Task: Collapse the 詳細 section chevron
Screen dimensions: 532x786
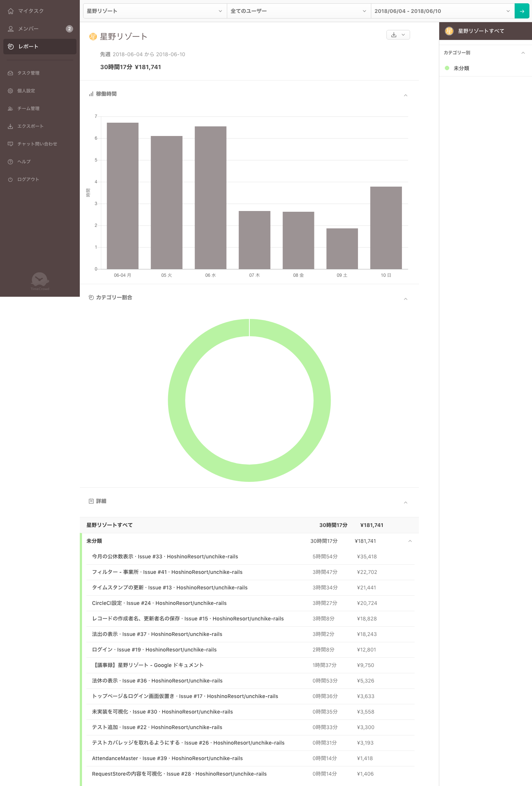Action: (406, 503)
